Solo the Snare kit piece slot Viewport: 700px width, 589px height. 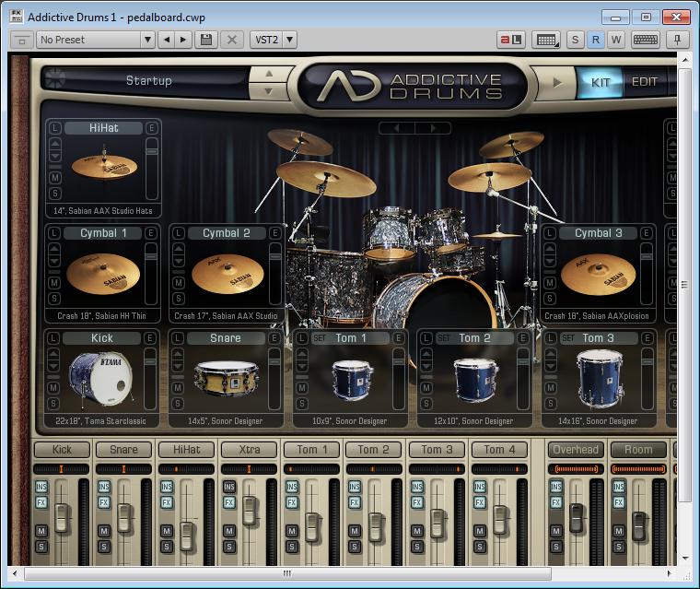[x=178, y=404]
